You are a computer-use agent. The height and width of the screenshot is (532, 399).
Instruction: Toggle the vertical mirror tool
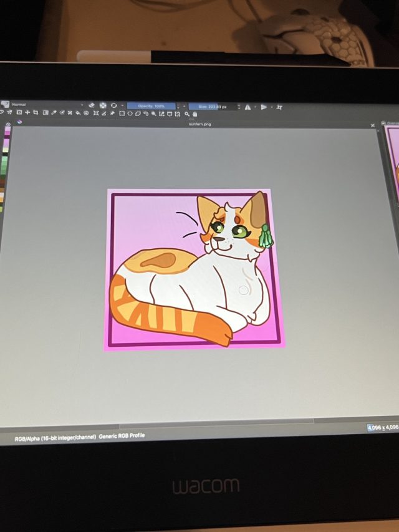point(264,107)
